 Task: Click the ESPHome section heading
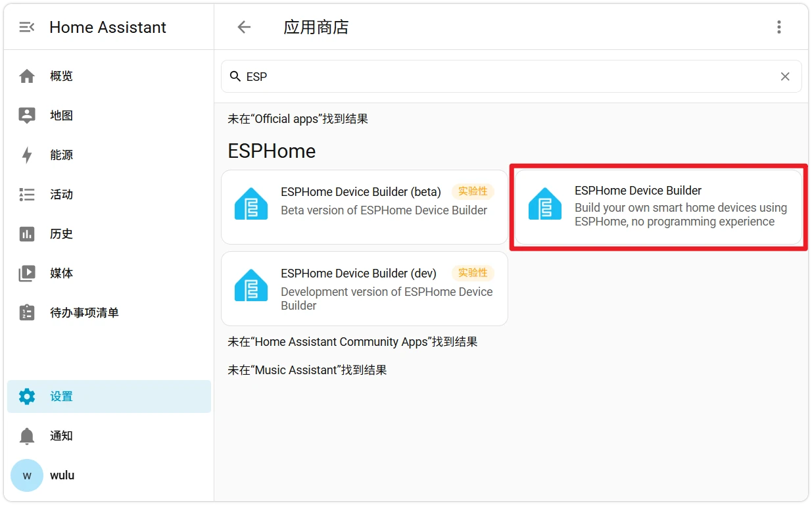(272, 151)
